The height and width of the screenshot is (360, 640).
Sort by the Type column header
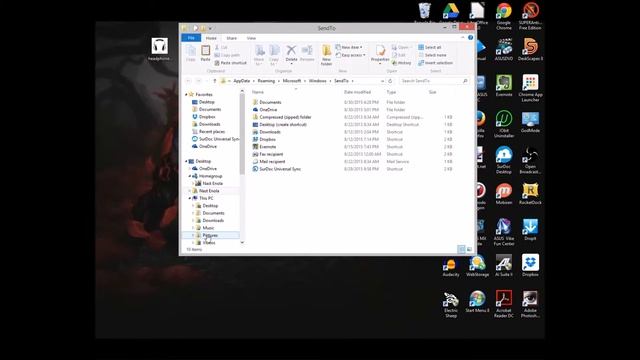point(391,92)
